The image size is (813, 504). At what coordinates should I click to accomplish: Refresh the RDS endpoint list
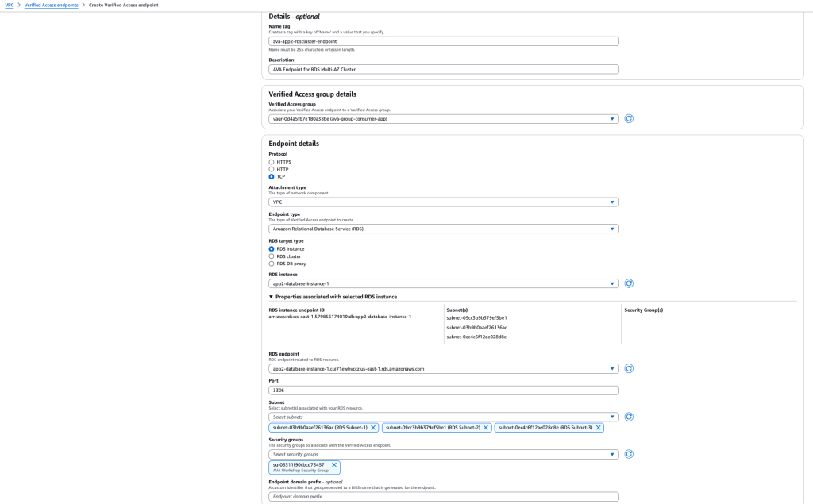pos(629,367)
